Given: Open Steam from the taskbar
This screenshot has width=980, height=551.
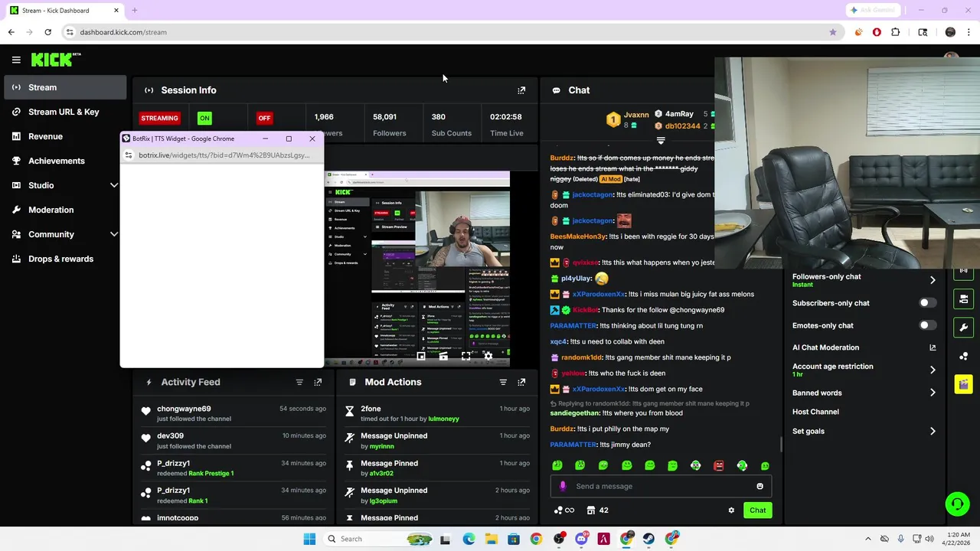Looking at the screenshot, I should [648, 539].
